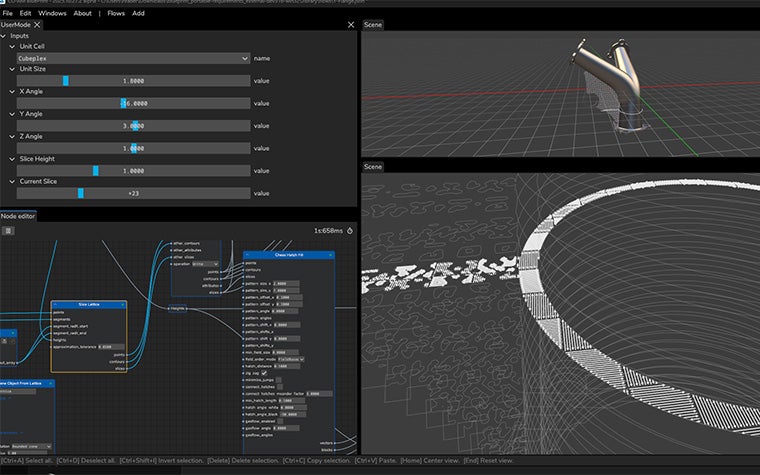This screenshot has height=475, width=760.
Task: Click the Unit Size slider
Action: [132, 81]
